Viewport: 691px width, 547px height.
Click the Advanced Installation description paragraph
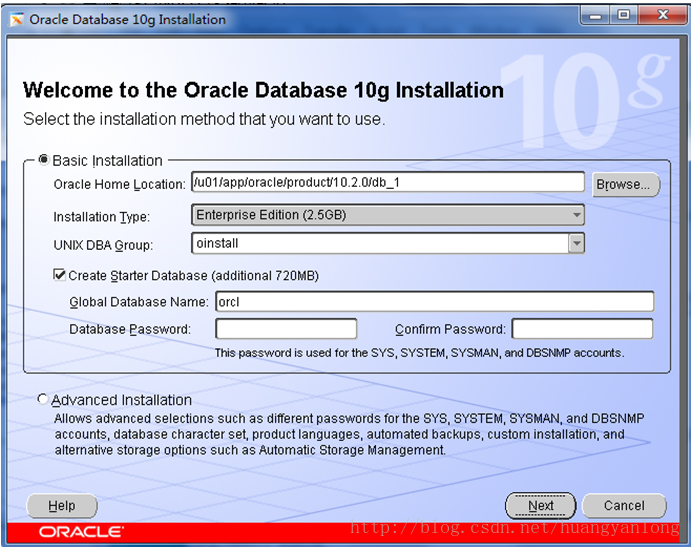[x=349, y=434]
